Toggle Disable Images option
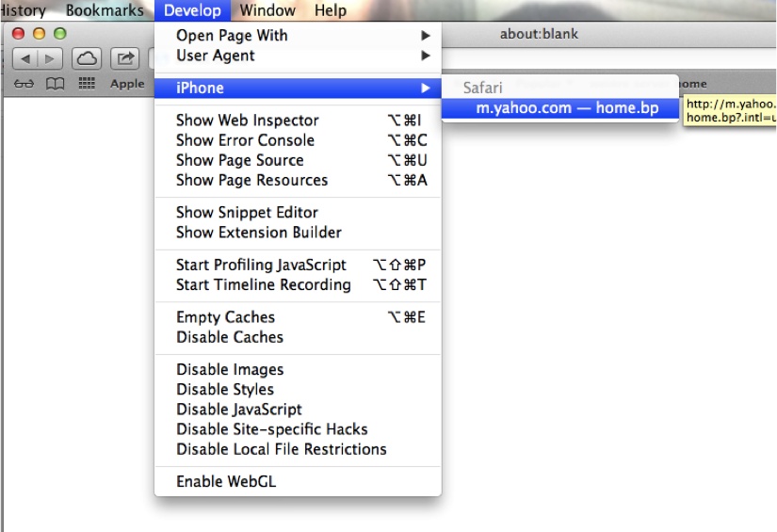 pos(298,369)
